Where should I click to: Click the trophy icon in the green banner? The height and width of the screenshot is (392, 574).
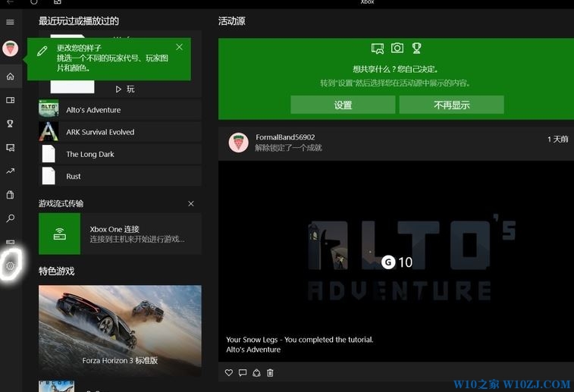[x=416, y=48]
